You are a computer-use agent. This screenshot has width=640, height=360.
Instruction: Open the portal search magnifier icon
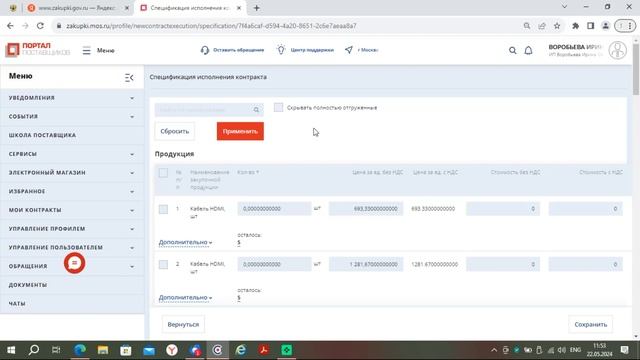[512, 51]
